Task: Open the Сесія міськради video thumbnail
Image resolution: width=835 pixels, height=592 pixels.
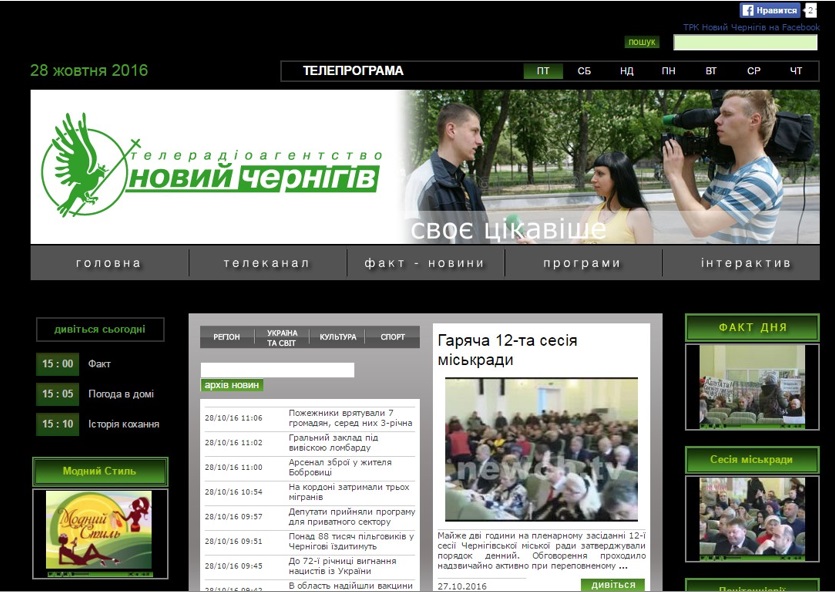Action: (752, 519)
